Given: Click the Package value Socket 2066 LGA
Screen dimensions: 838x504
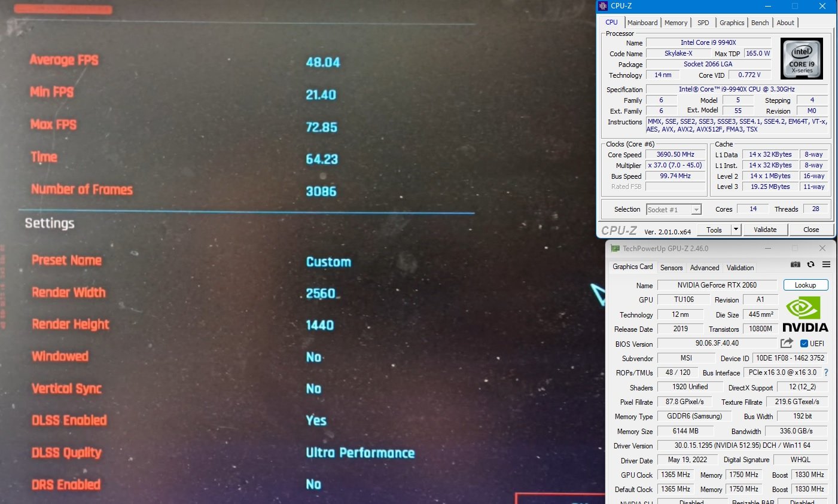Looking at the screenshot, I should click(708, 64).
